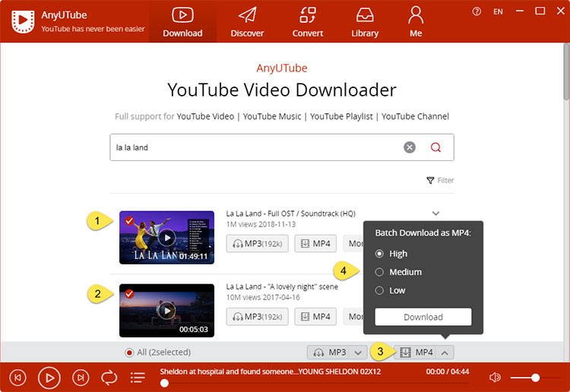570x392 pixels.
Task: Switch to the Convert tab
Action: tap(308, 22)
